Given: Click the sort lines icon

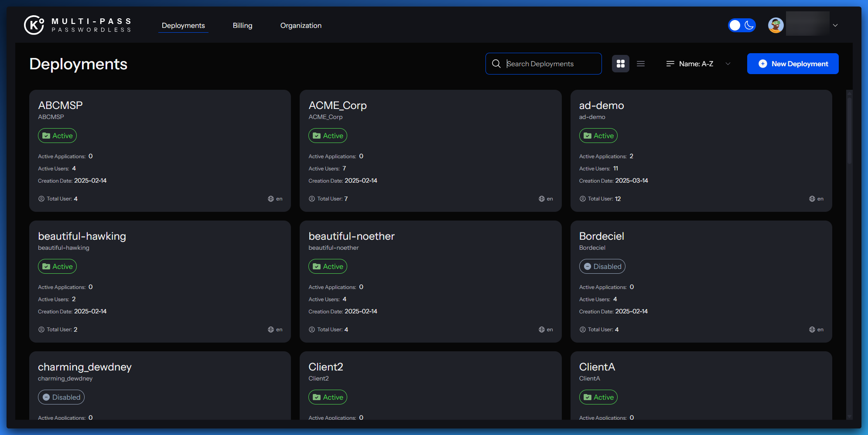Looking at the screenshot, I should coord(670,64).
